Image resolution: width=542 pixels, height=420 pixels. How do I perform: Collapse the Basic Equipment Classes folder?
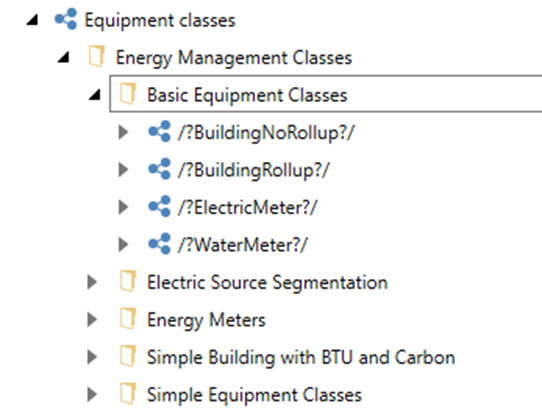point(95,95)
